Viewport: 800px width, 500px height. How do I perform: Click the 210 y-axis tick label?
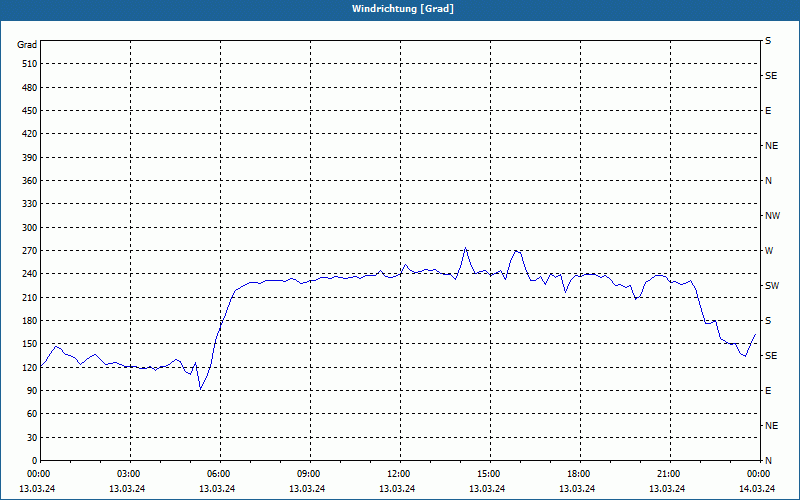[x=30, y=297]
